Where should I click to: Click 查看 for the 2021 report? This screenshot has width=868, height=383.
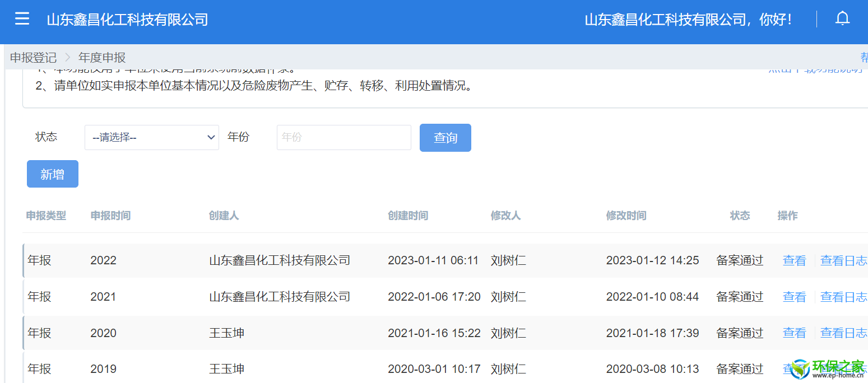[x=794, y=297]
